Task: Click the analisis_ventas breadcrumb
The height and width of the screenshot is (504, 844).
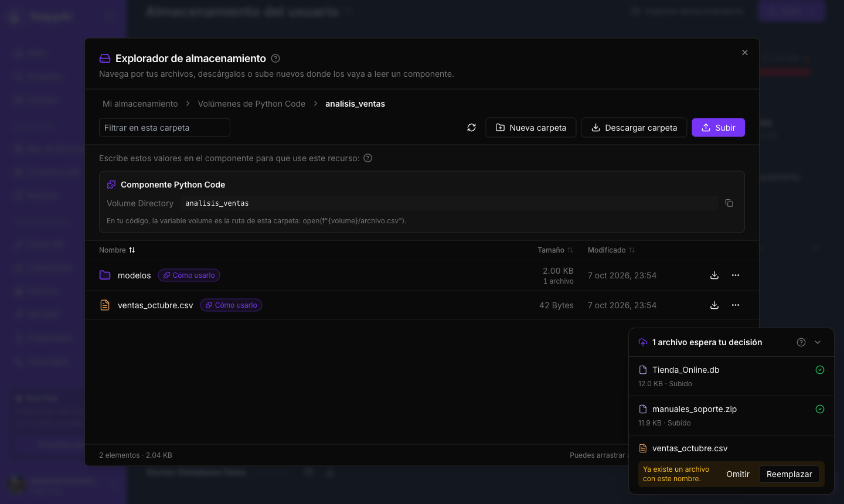Action: coord(355,104)
